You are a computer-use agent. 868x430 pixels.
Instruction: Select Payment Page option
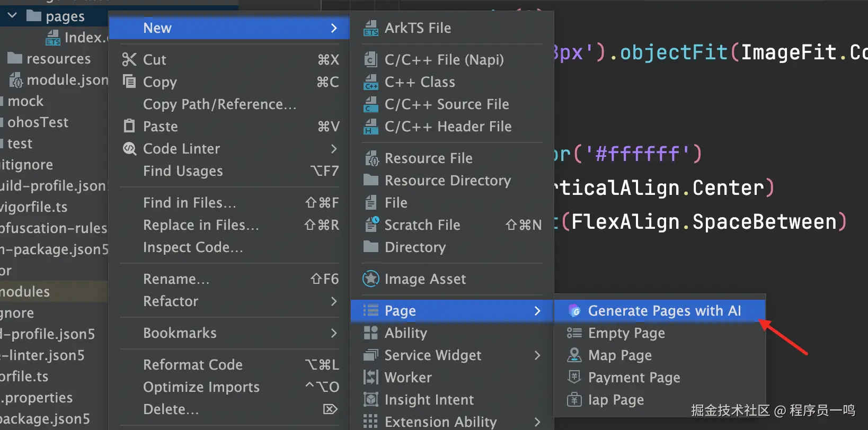coord(634,378)
